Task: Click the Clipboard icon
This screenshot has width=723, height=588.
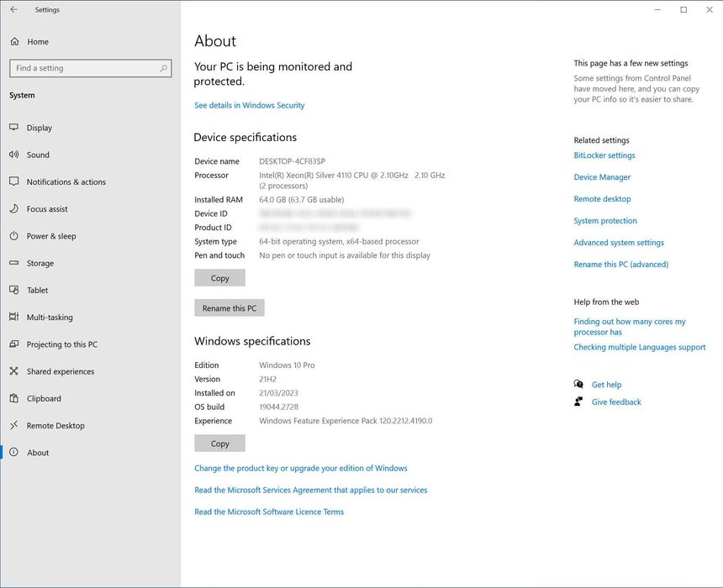Action: coord(13,398)
